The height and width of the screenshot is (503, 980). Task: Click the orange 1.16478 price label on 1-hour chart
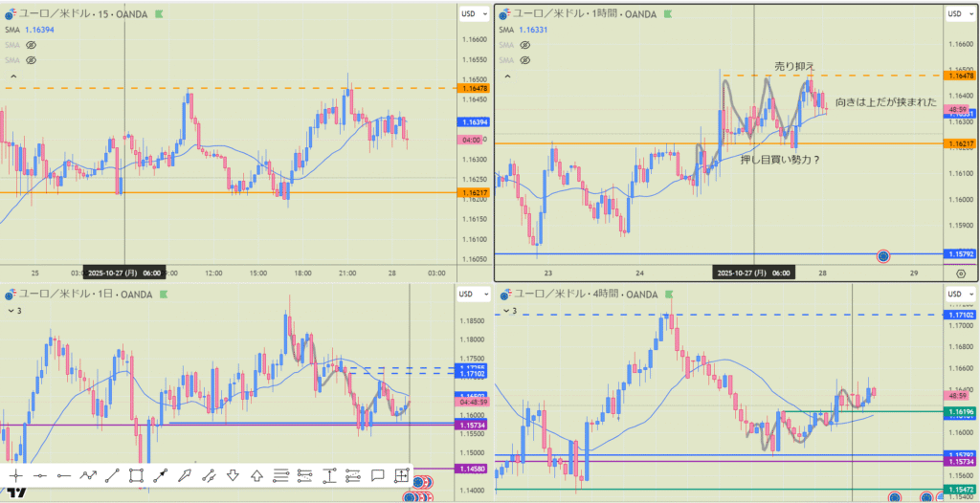click(959, 76)
